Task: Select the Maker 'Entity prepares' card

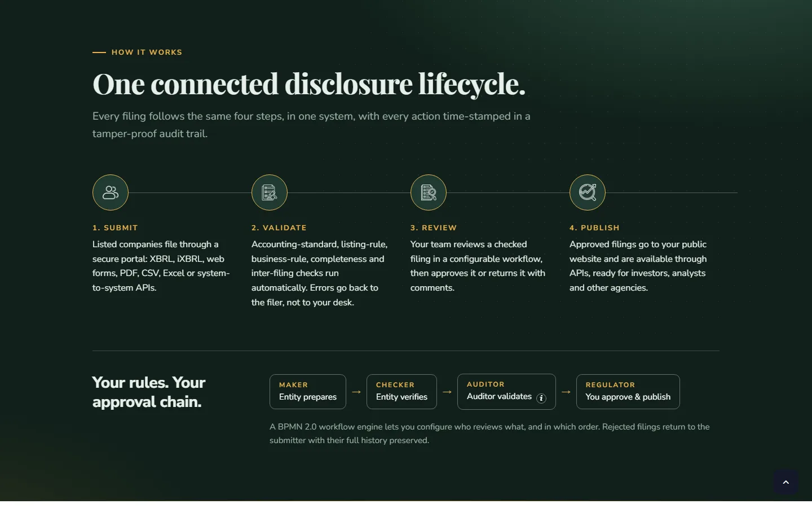Action: click(x=308, y=392)
